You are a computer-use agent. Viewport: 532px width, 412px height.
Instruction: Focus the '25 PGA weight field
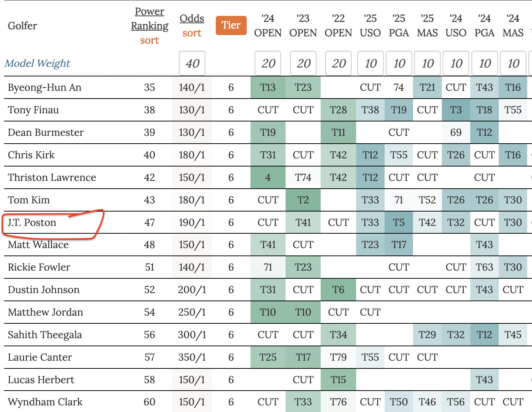[x=399, y=63]
